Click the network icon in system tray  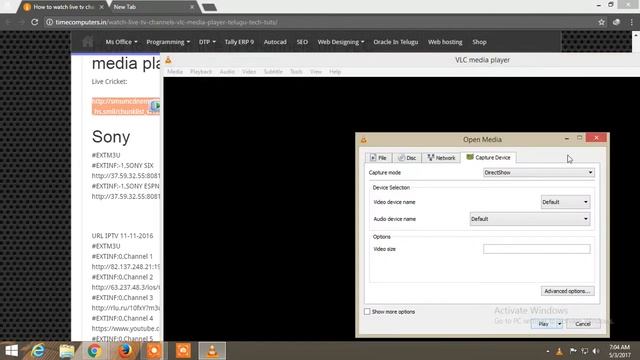[x=585, y=351]
